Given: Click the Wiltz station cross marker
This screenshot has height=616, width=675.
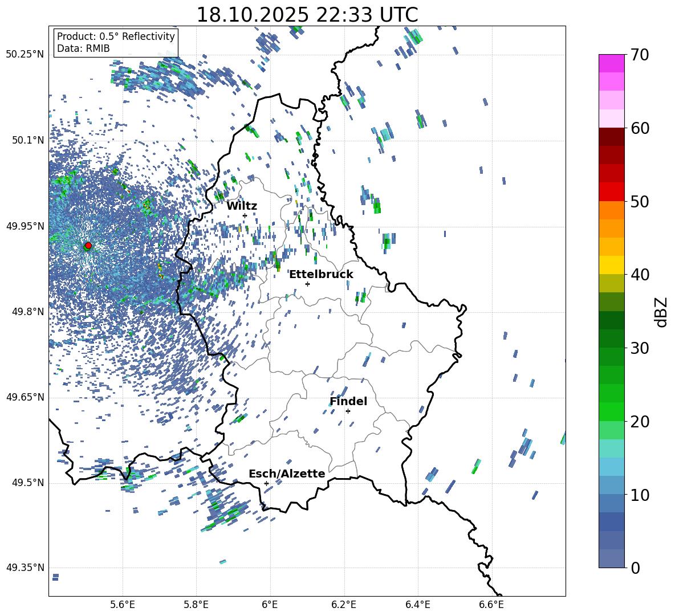Looking at the screenshot, I should [x=245, y=215].
